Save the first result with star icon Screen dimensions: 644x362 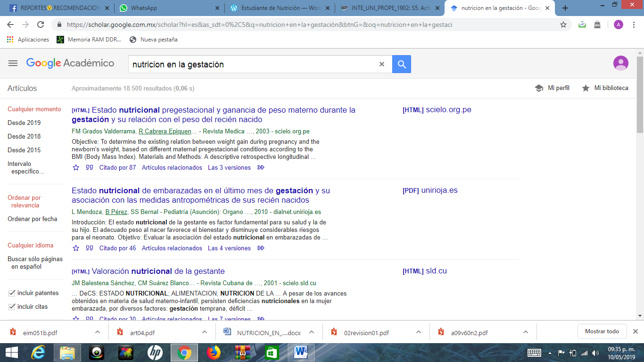click(76, 167)
